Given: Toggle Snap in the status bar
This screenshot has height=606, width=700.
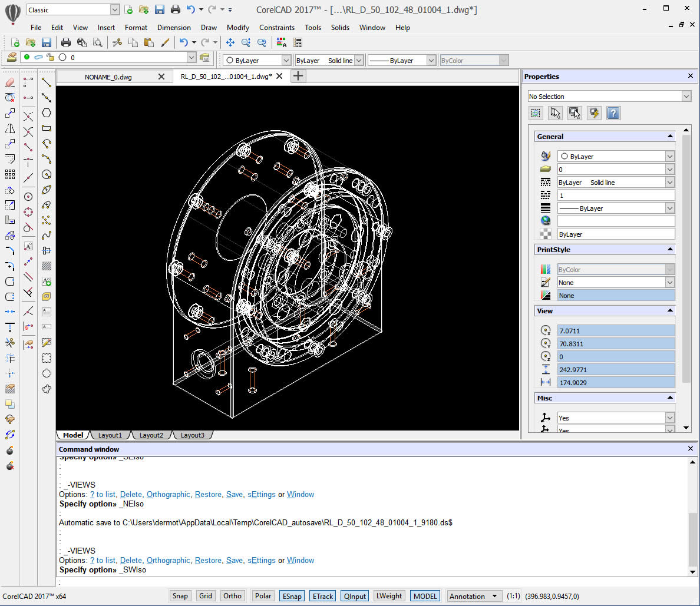Looking at the screenshot, I should pos(180,596).
